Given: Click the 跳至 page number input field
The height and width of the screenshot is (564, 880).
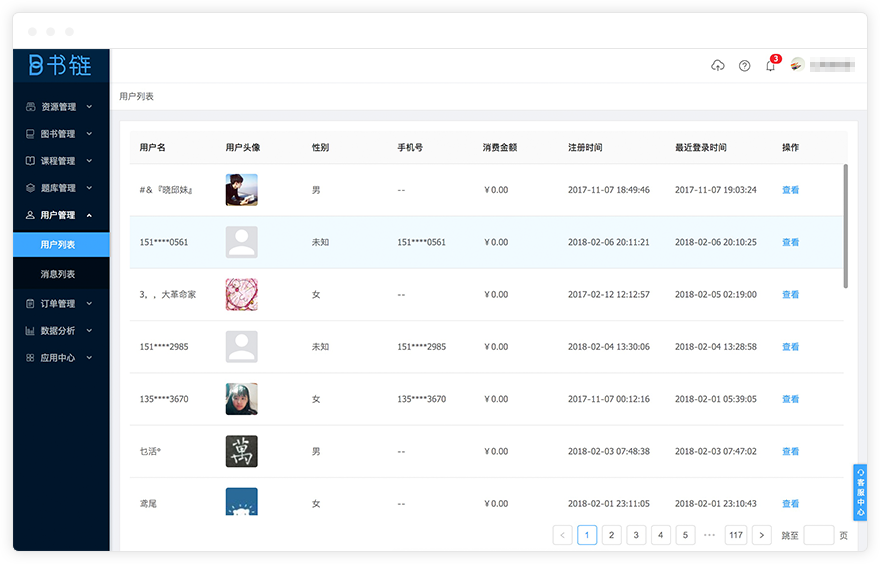Looking at the screenshot, I should click(818, 535).
